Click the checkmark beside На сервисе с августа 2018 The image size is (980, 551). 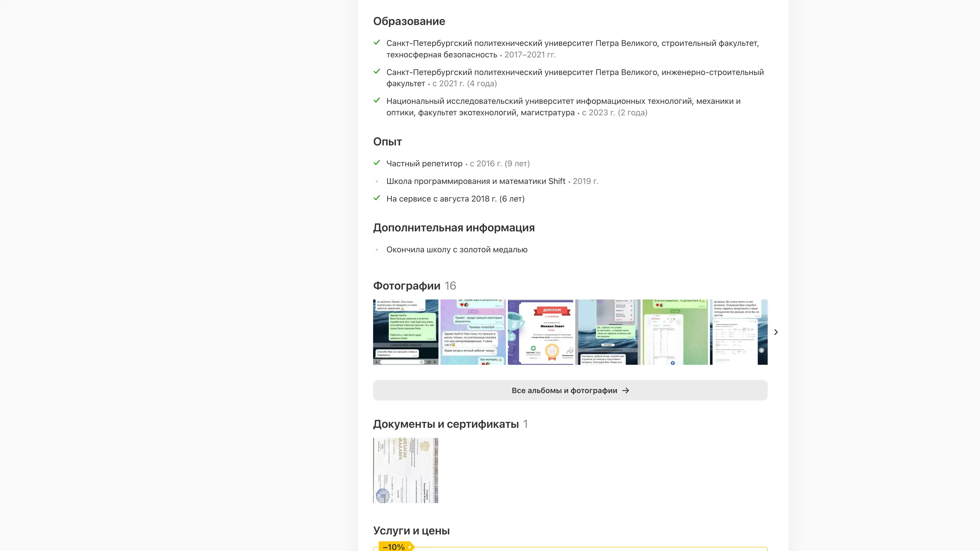[377, 198]
